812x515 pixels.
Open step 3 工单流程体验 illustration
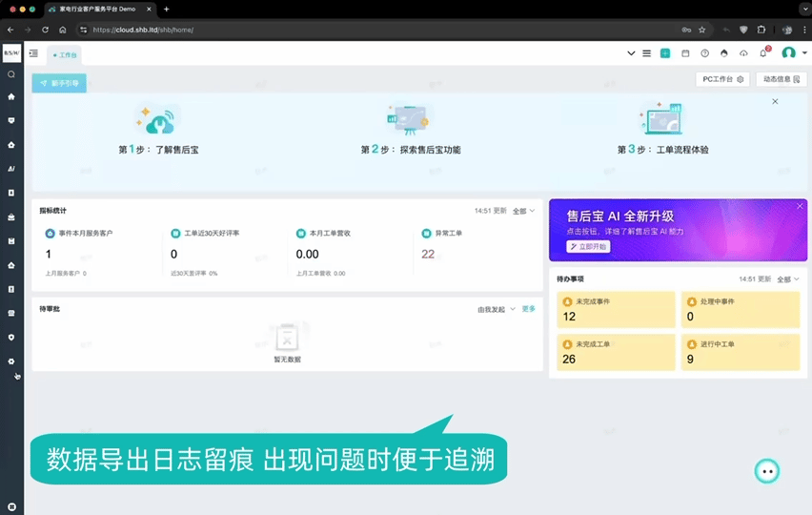tap(661, 118)
